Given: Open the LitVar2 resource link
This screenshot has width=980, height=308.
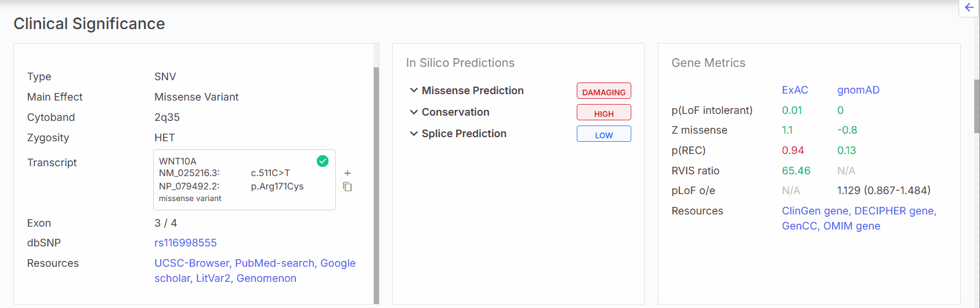Looking at the screenshot, I should click(213, 278).
